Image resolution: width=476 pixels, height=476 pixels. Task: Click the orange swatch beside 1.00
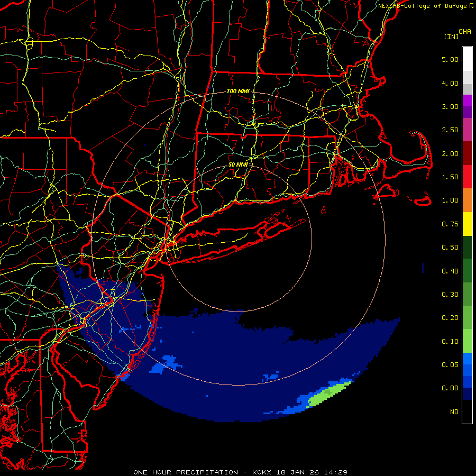pos(467,200)
